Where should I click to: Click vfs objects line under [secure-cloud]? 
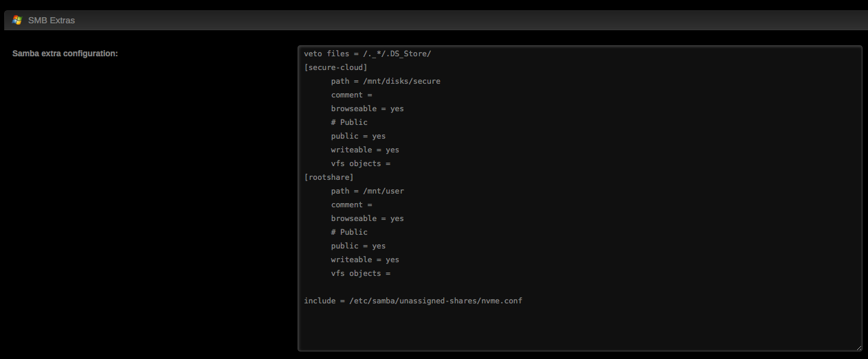361,163
